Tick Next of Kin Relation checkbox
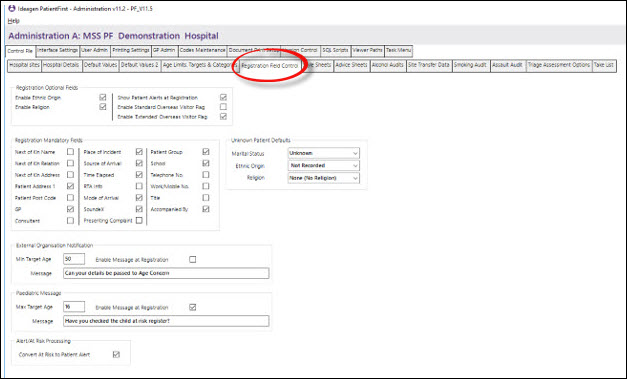Viewport: 627px width, 379px height. [70, 163]
